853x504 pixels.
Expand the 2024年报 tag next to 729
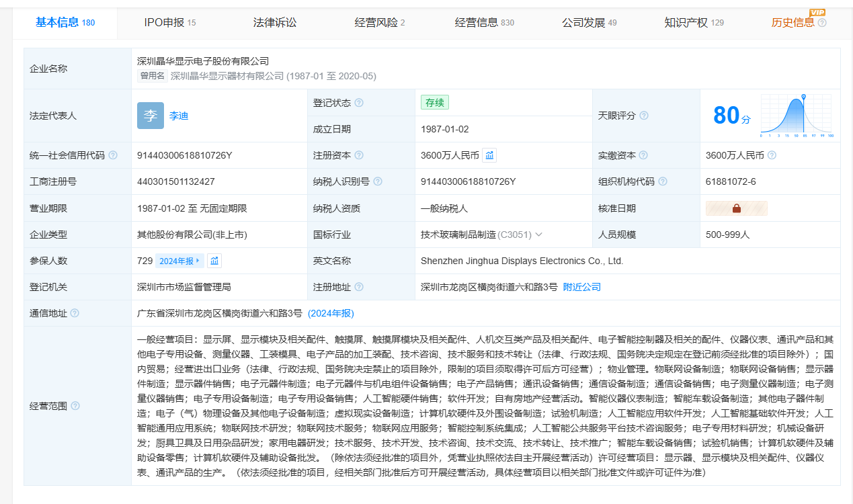click(179, 261)
